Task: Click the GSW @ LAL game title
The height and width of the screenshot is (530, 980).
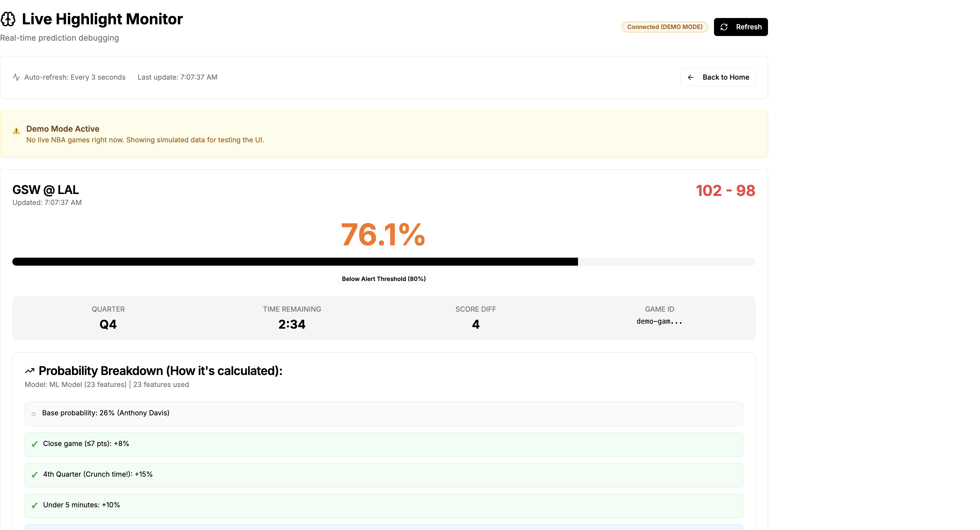Action: (46, 189)
